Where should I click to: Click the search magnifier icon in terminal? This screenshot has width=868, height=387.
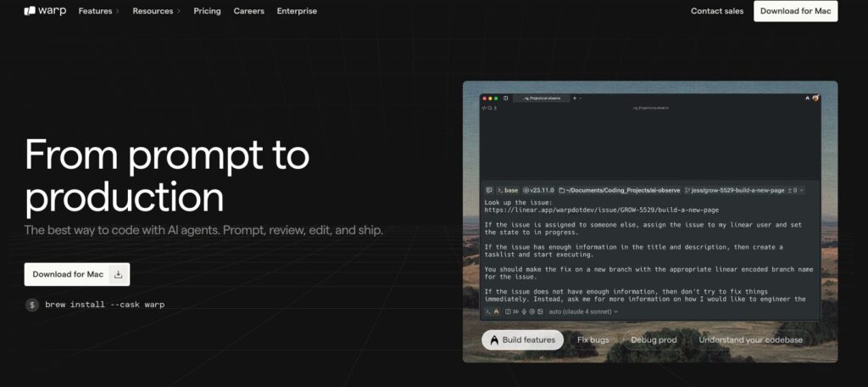[489, 108]
